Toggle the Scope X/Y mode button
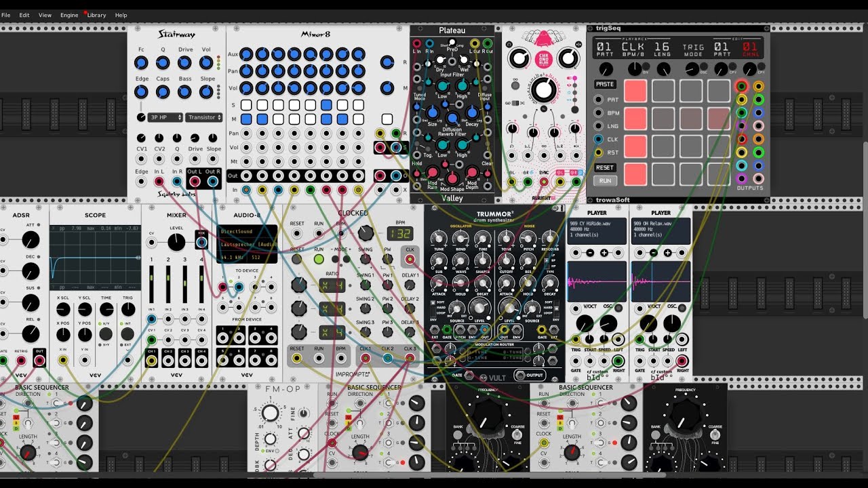 click(x=106, y=333)
